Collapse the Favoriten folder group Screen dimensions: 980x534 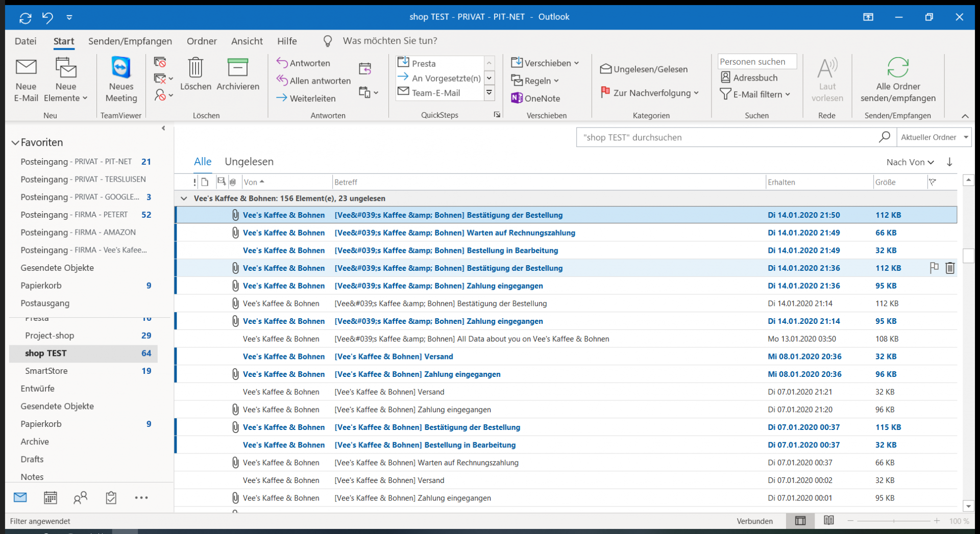[x=15, y=143]
